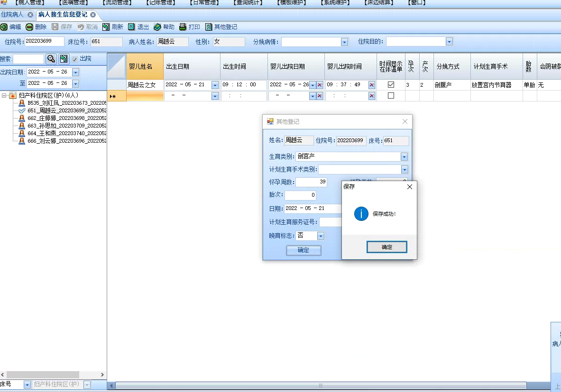Screen dimensions: 561x392
Task: Click the left panel scroll left arrow
Action: (3, 375)
